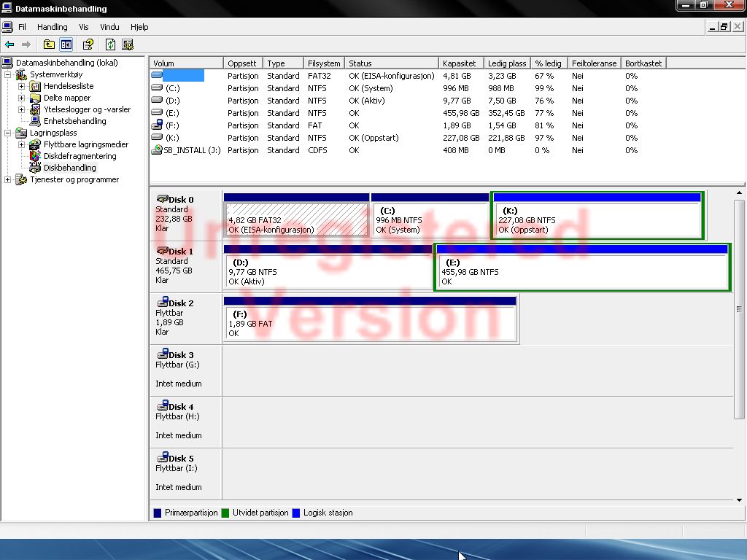Screen dimensions: 747x560
Task: Sort by the Volum column header
Action: click(186, 63)
